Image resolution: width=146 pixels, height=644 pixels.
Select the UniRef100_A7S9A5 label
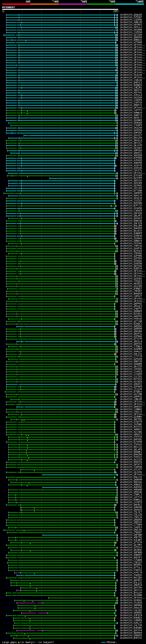[x=131, y=42]
